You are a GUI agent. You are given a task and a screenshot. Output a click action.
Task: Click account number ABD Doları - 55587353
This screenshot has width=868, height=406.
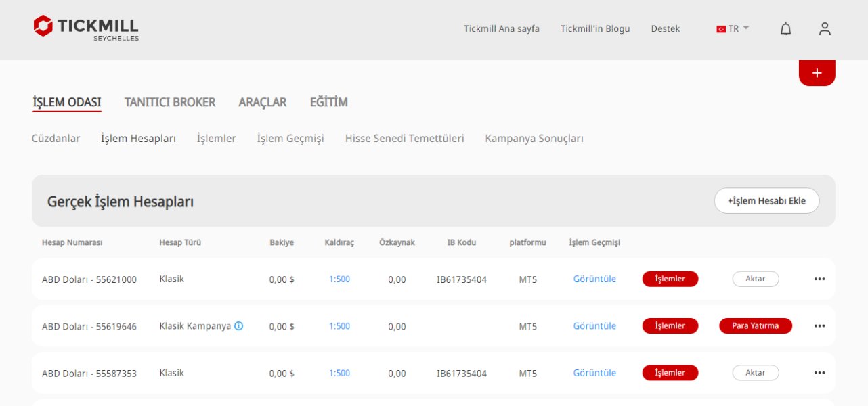coord(89,374)
